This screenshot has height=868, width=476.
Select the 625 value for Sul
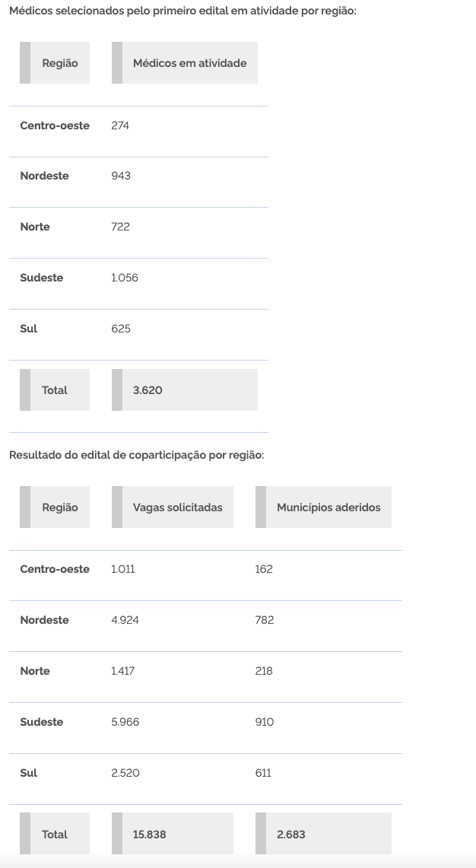(x=121, y=329)
